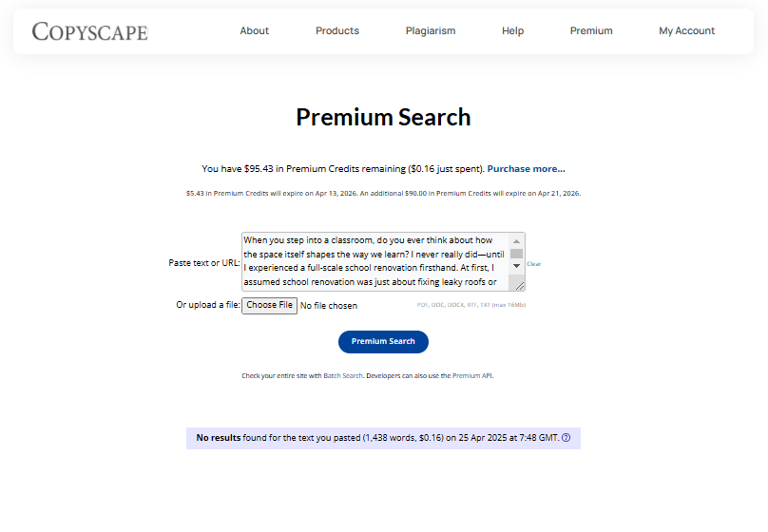Open the Premium API link
Viewport: 768px width, 532px height.
(x=472, y=376)
